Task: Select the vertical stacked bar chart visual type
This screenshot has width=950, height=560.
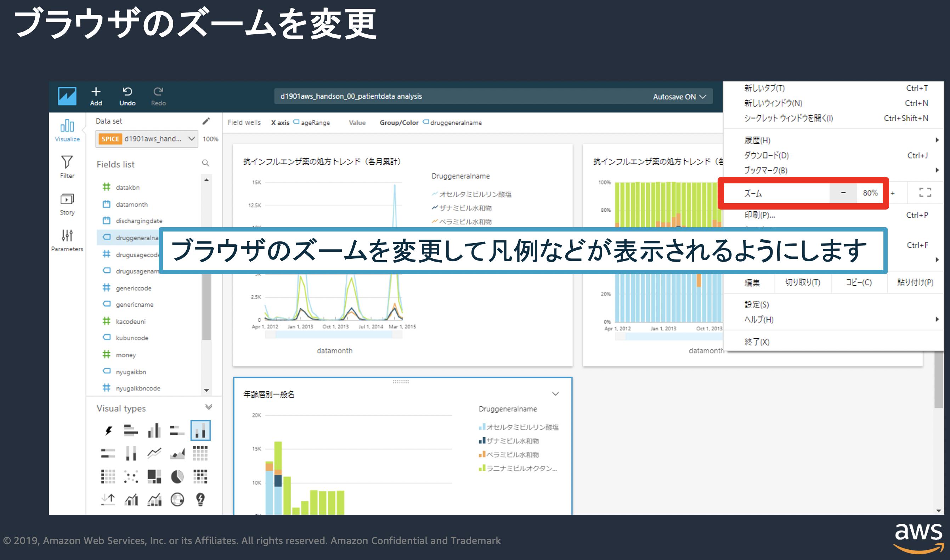Action: [200, 430]
